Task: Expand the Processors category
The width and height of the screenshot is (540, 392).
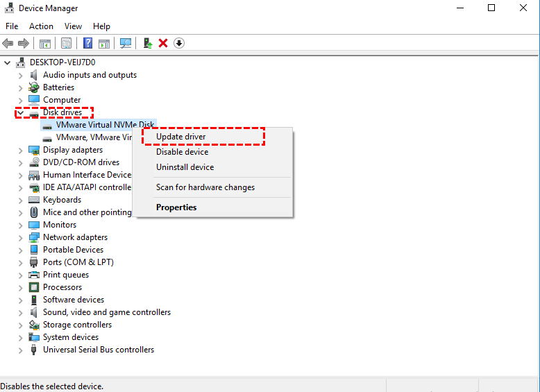Action: pos(20,287)
